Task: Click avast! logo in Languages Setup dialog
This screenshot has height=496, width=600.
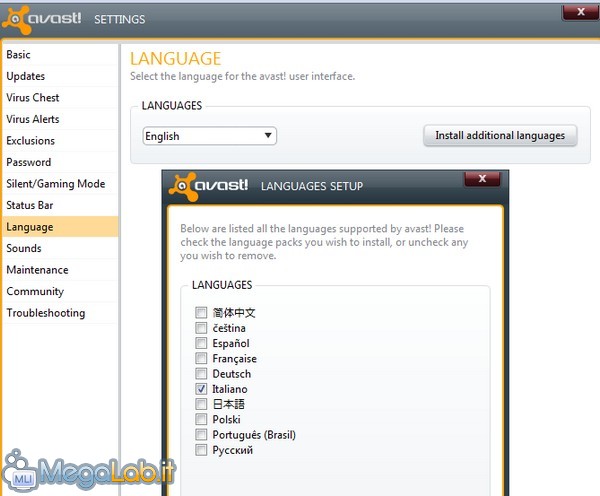Action: [209, 186]
